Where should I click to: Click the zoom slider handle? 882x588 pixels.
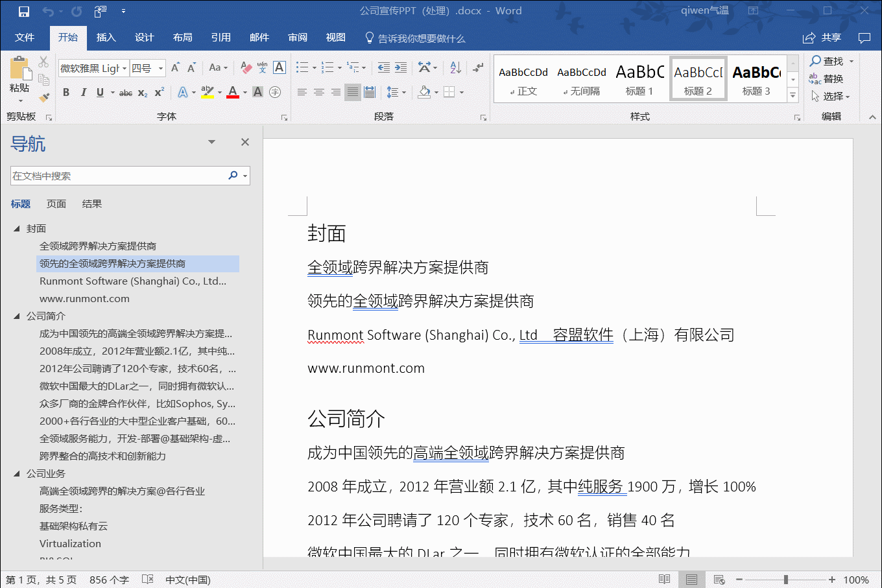coord(785,580)
